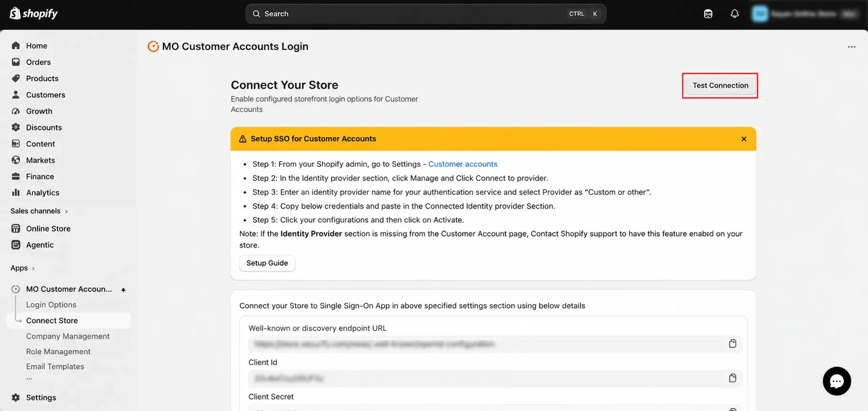This screenshot has height=411, width=868.
Task: Open Role Management subpage
Action: pos(58,351)
